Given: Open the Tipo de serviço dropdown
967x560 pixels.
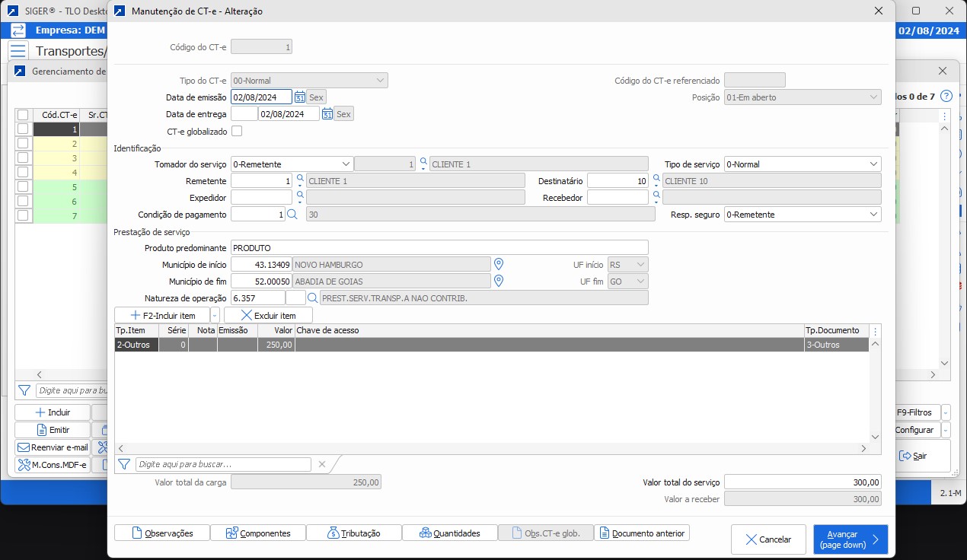Looking at the screenshot, I should click(x=873, y=164).
